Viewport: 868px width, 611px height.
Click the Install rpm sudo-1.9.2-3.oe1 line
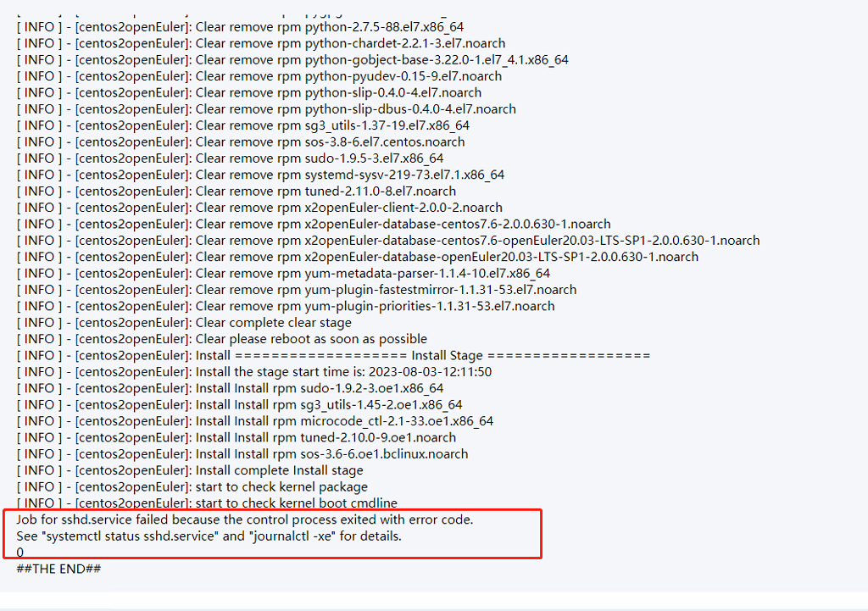pos(230,388)
